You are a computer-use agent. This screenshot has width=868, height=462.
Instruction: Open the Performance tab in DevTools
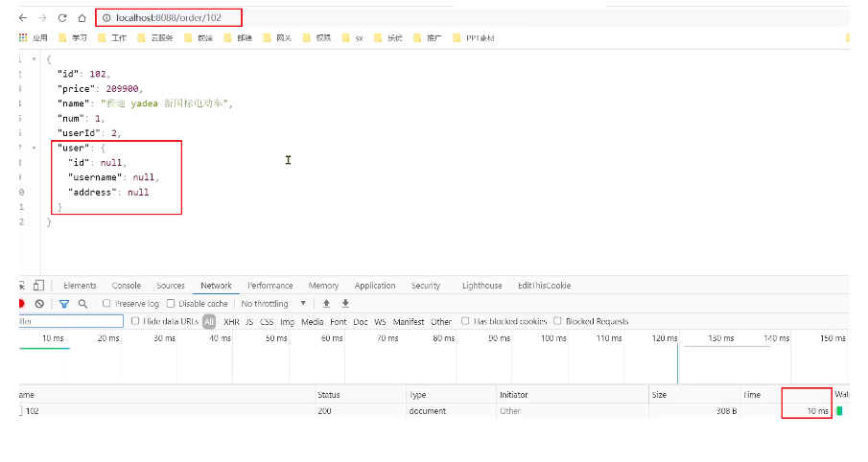point(270,286)
